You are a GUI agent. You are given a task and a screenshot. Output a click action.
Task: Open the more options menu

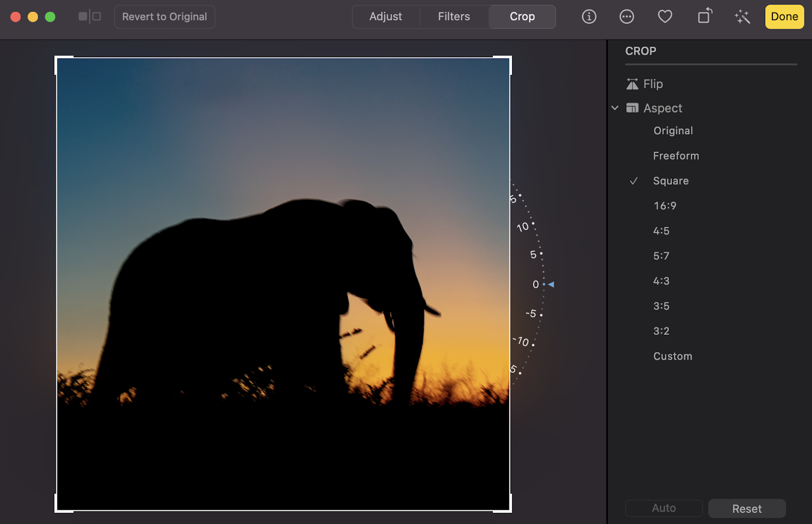(x=627, y=16)
